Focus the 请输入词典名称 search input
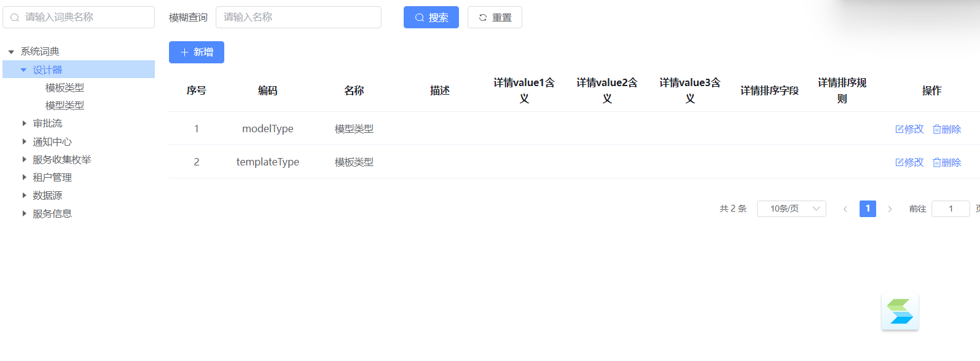This screenshot has width=980, height=361. (x=79, y=17)
